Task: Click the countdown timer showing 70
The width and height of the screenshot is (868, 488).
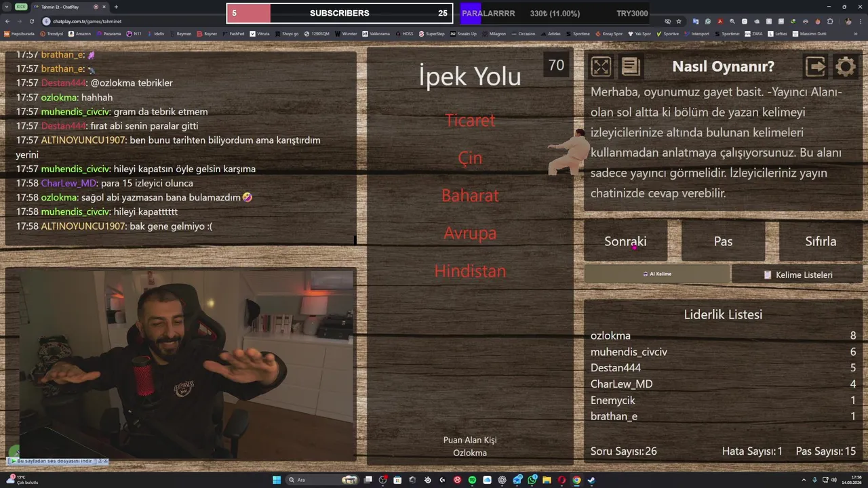Action: point(556,65)
